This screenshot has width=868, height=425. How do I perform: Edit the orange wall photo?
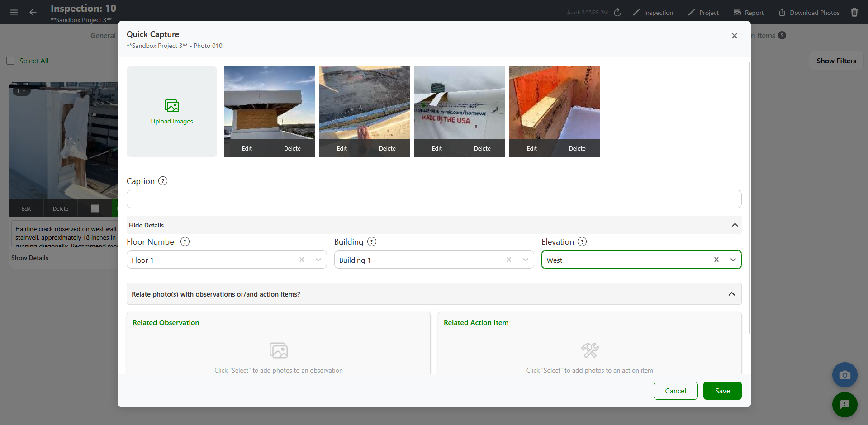coord(532,148)
